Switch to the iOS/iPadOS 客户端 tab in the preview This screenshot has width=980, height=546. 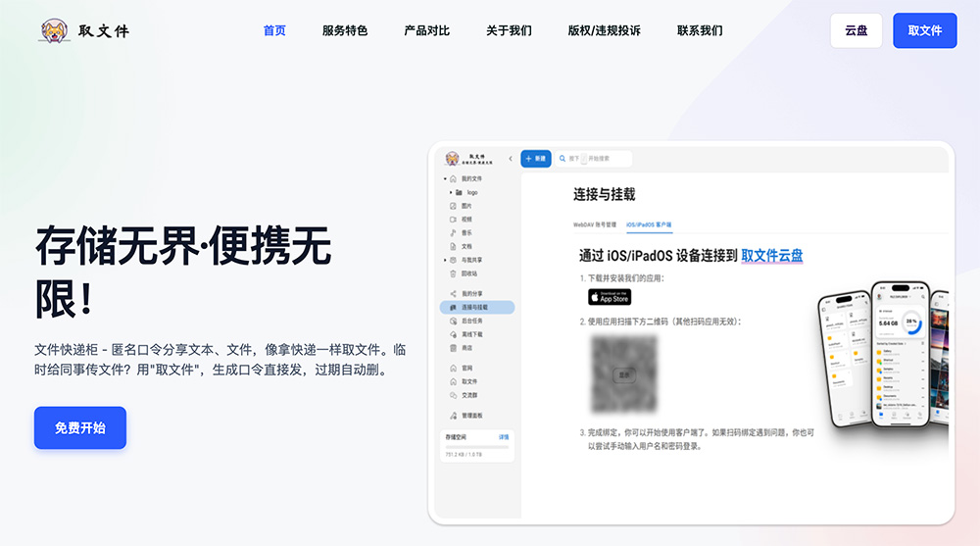point(649,224)
